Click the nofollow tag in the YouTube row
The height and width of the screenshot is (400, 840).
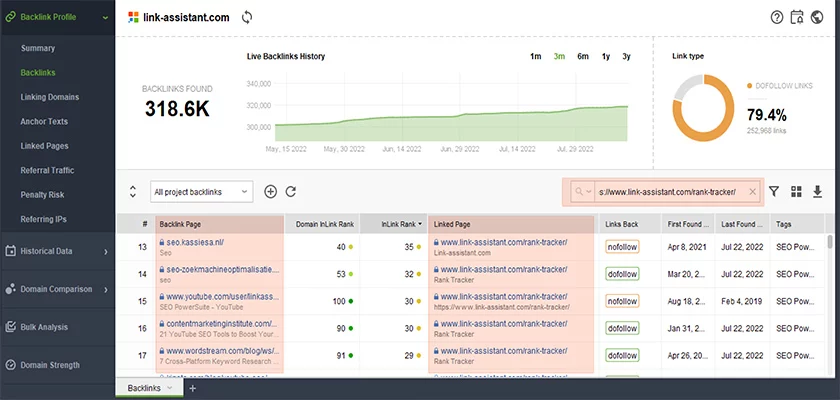[622, 301]
